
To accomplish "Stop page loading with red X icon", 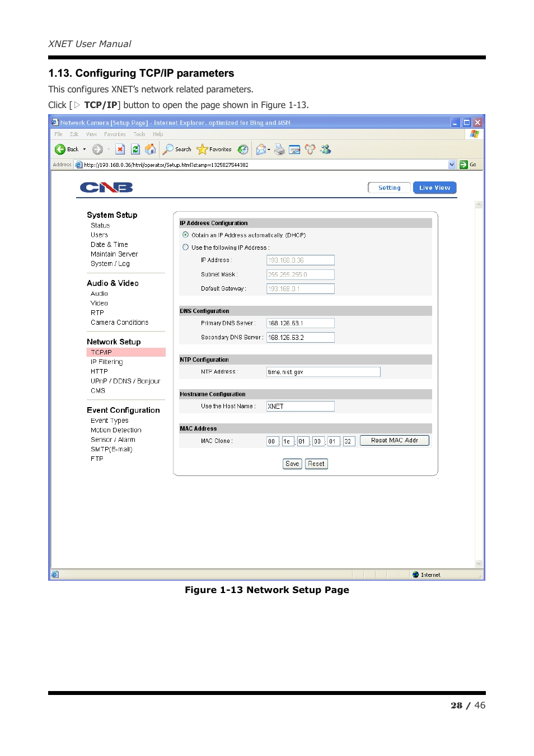I will tap(120, 150).
